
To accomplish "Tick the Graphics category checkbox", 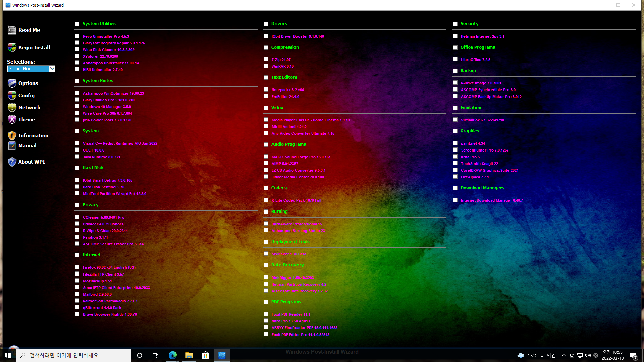I will (x=455, y=131).
